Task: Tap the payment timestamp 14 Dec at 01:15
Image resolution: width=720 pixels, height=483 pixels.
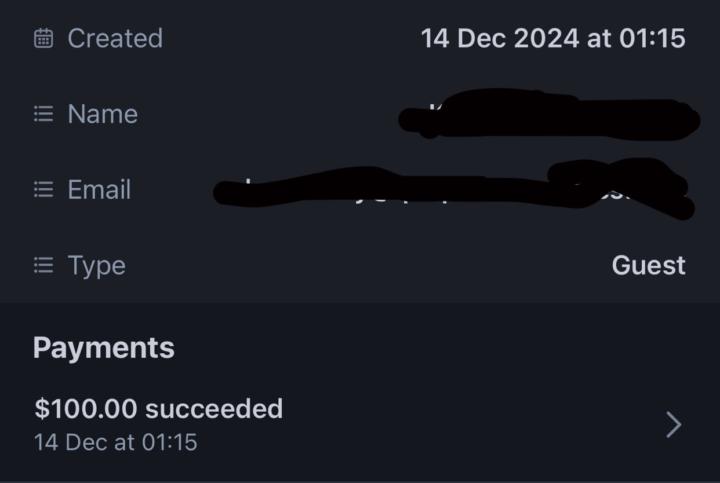Action: click(x=115, y=442)
